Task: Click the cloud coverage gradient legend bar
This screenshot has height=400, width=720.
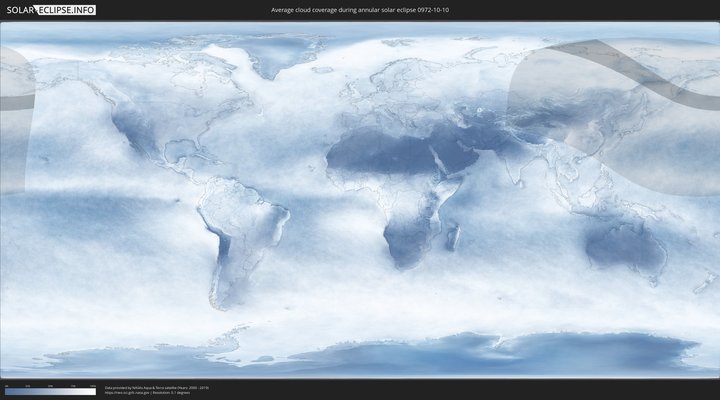Action: (x=50, y=392)
